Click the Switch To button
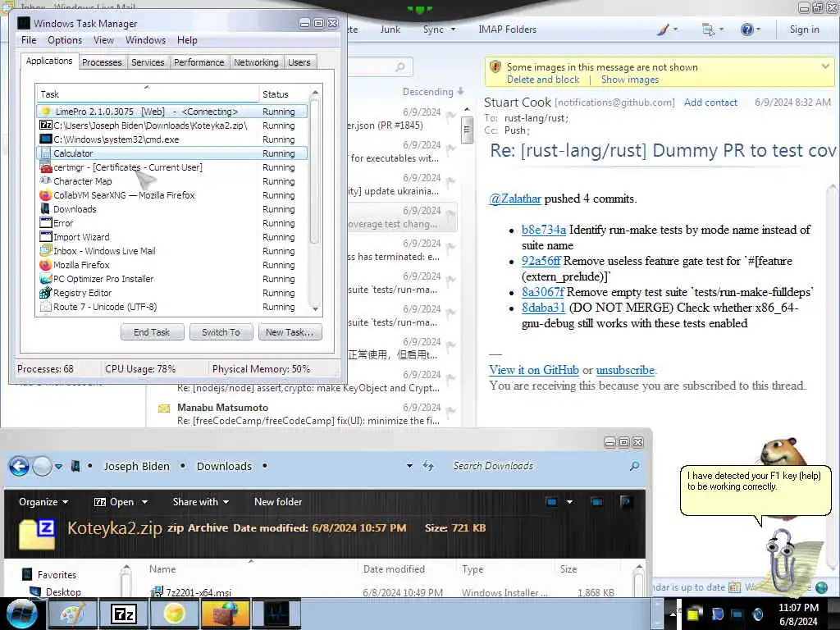This screenshot has height=630, width=840. 221,332
